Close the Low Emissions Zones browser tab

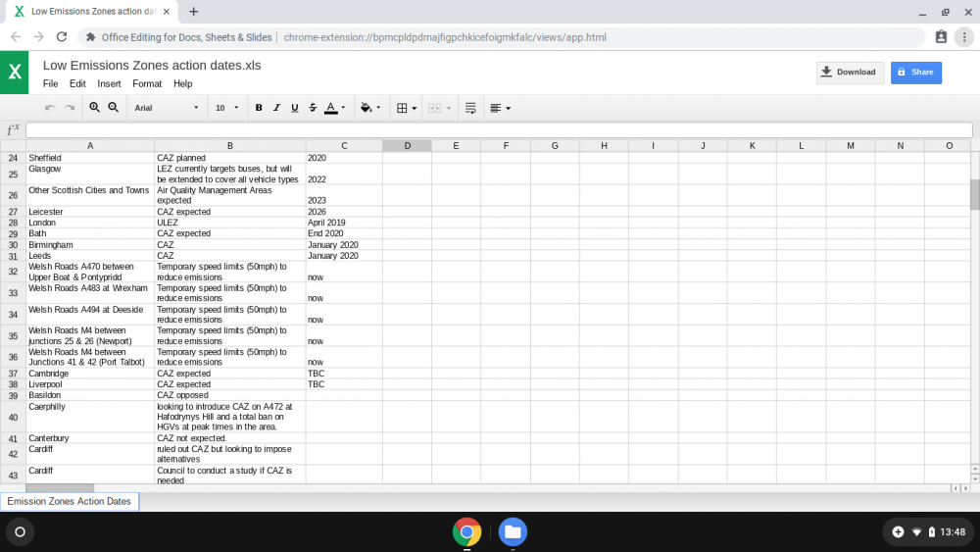pos(167,11)
